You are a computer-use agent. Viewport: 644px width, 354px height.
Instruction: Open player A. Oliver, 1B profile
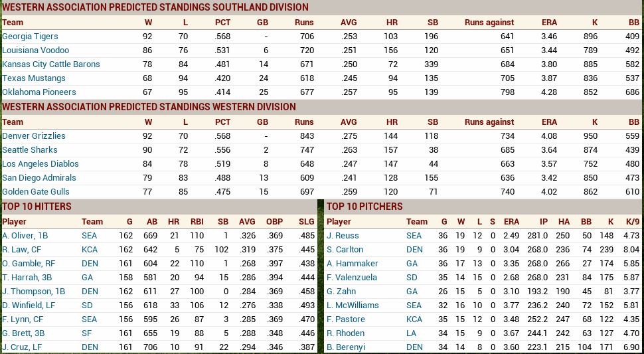click(25, 236)
